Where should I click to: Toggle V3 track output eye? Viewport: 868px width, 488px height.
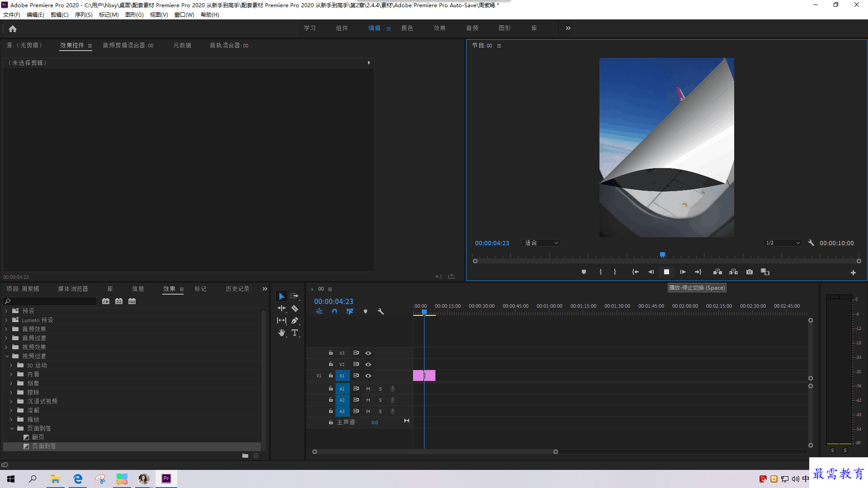(x=368, y=353)
